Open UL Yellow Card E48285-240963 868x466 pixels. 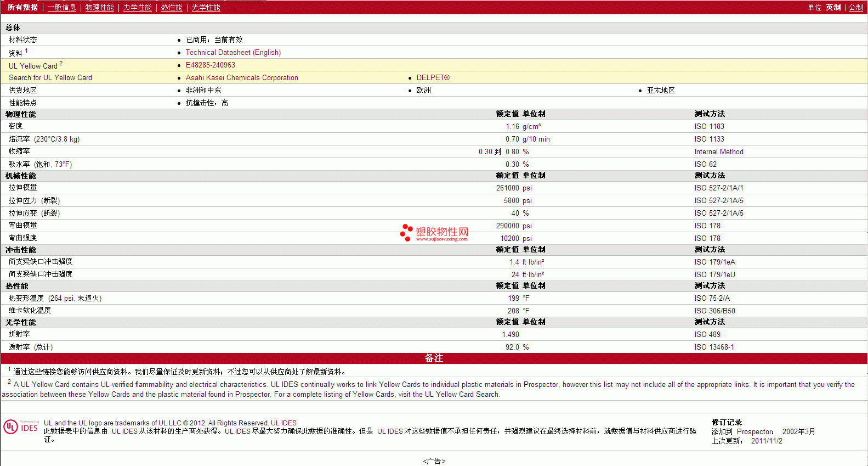click(x=211, y=65)
